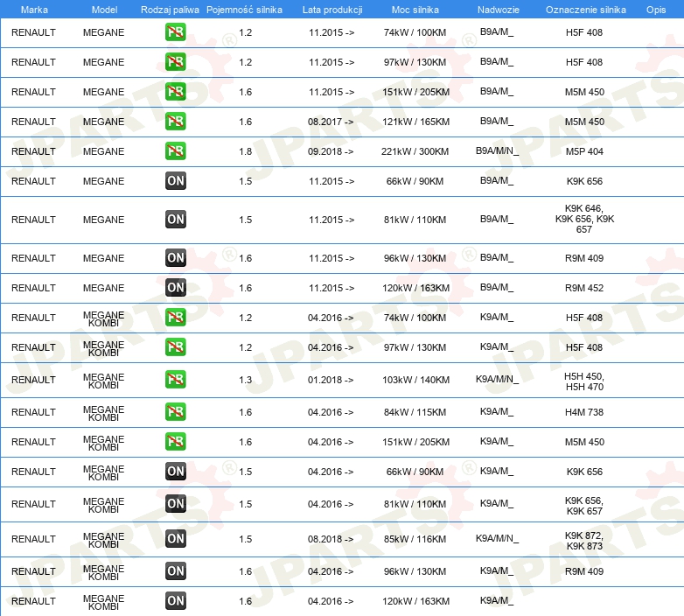Click the Nadwozie column header
Viewport: 684px width, 616px height.
click(x=499, y=10)
